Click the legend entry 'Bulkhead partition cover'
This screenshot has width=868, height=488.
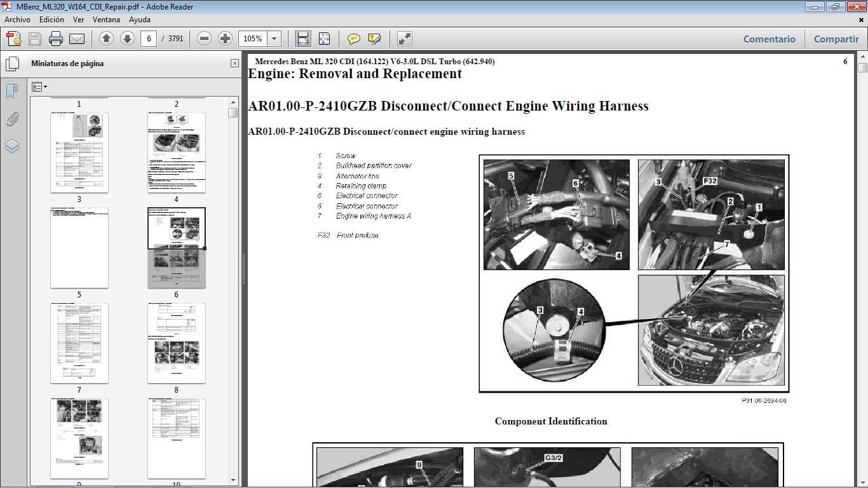(374, 166)
